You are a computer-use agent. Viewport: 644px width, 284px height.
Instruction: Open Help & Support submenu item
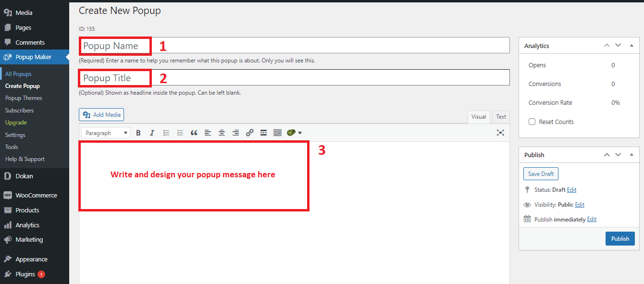click(x=25, y=159)
